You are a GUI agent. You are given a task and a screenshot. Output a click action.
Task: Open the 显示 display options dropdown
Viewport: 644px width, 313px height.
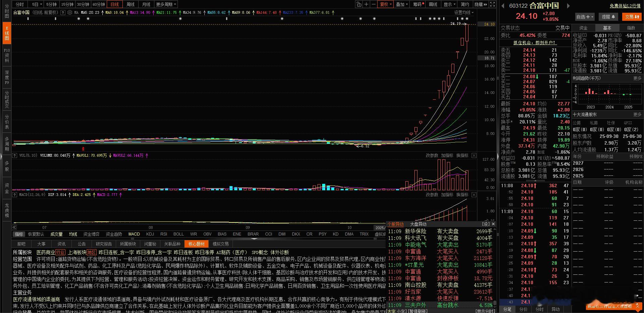click(x=449, y=4)
